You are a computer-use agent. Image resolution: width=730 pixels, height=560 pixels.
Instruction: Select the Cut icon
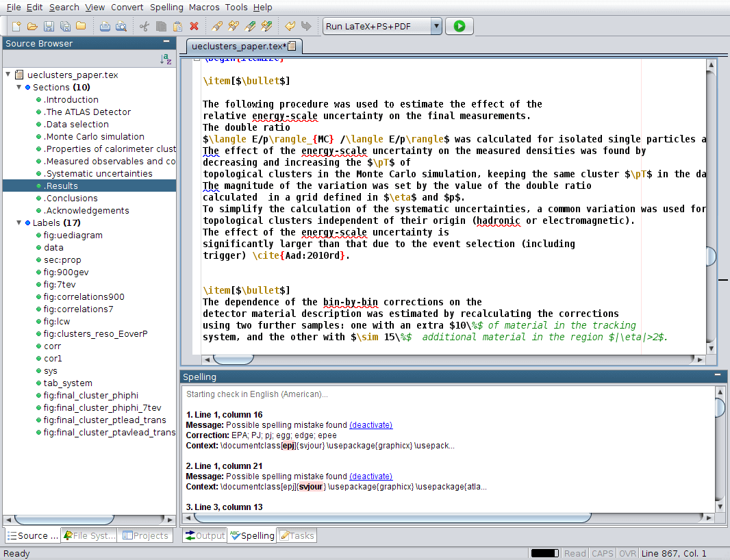pos(145,26)
